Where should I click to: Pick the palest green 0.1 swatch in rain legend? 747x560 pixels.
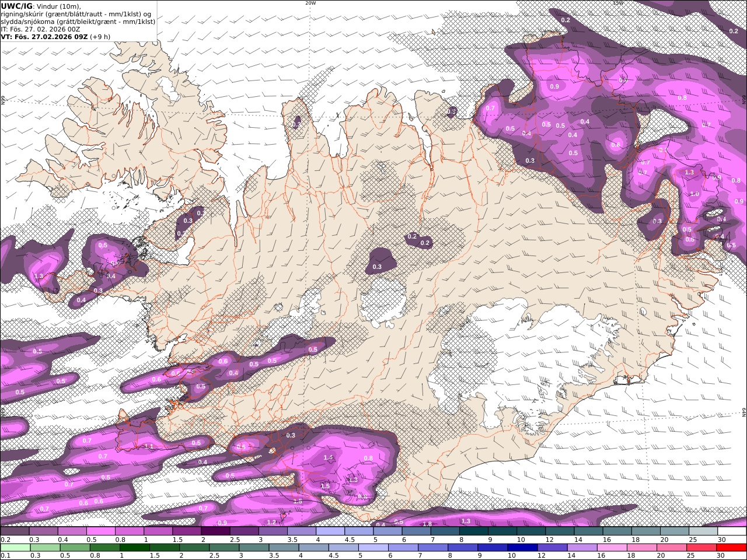pos(15,547)
